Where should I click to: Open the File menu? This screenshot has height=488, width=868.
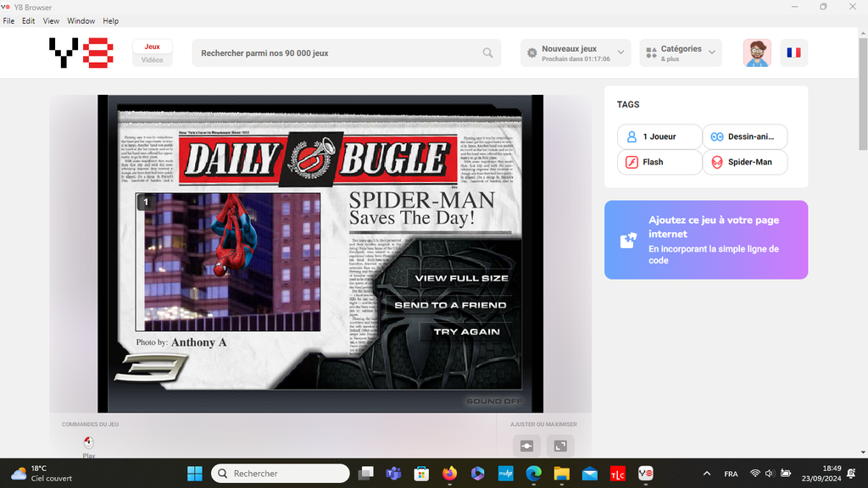click(8, 20)
